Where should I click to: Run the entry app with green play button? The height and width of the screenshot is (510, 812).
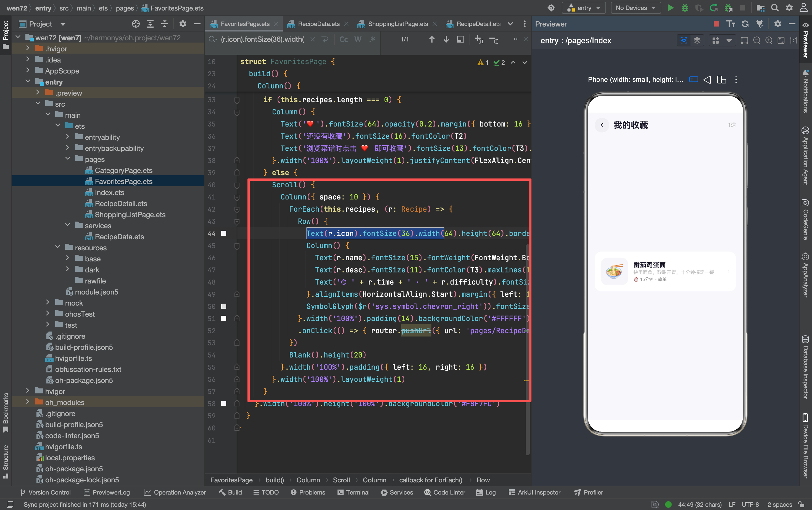pos(671,8)
